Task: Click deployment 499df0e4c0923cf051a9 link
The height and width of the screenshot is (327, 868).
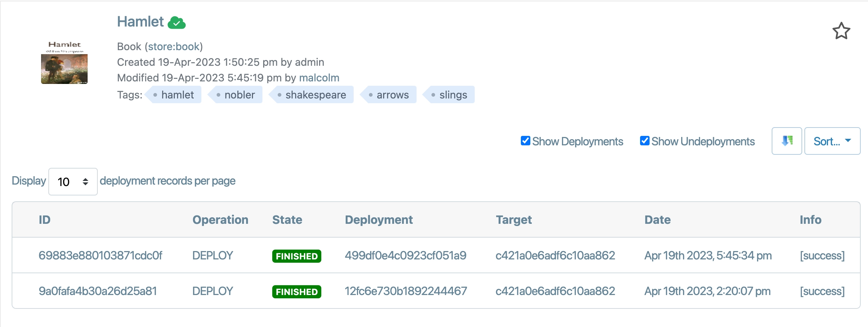Action: click(x=405, y=255)
